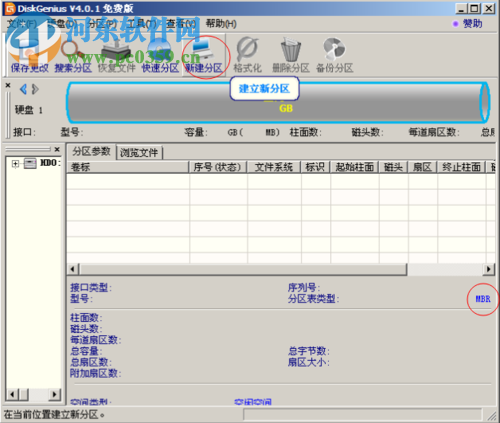Open the File (文件) menu

[22, 24]
